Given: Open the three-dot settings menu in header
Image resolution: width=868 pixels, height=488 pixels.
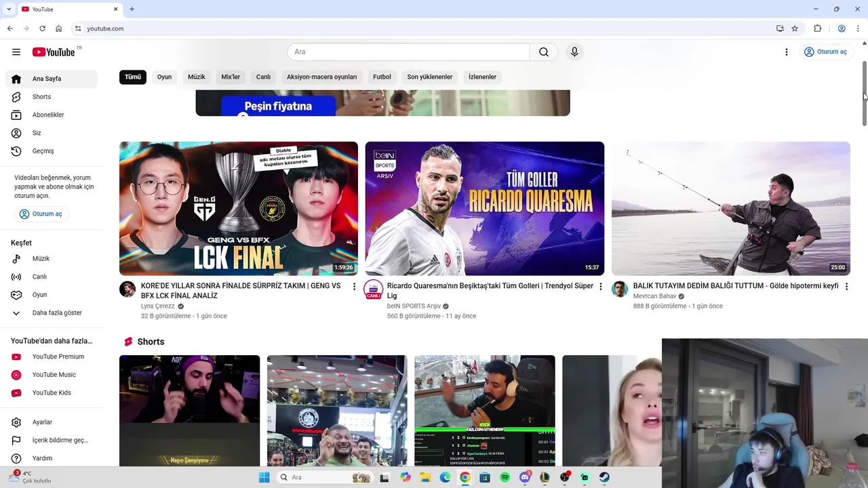Looking at the screenshot, I should click(x=787, y=52).
